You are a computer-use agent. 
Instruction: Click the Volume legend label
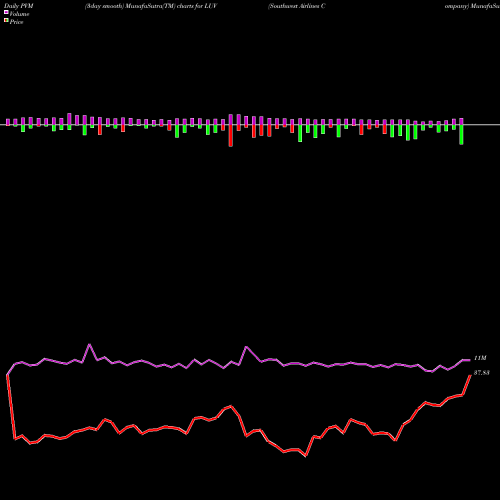pos(19,14)
